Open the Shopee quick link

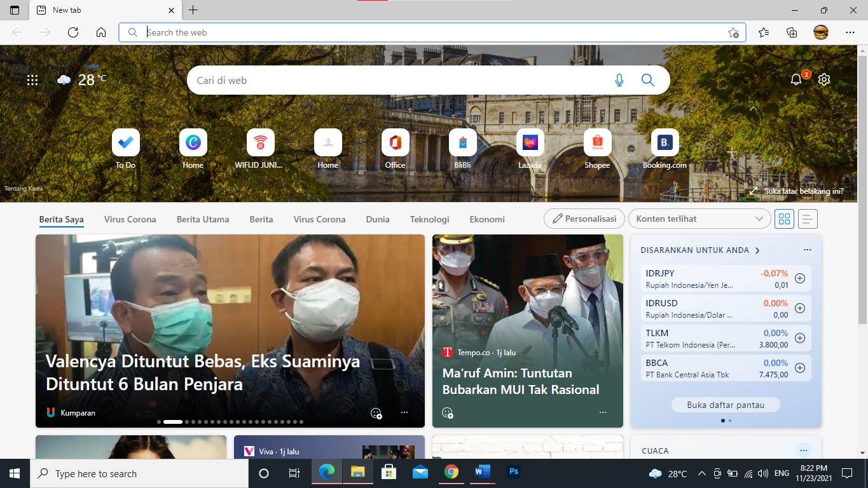597,143
